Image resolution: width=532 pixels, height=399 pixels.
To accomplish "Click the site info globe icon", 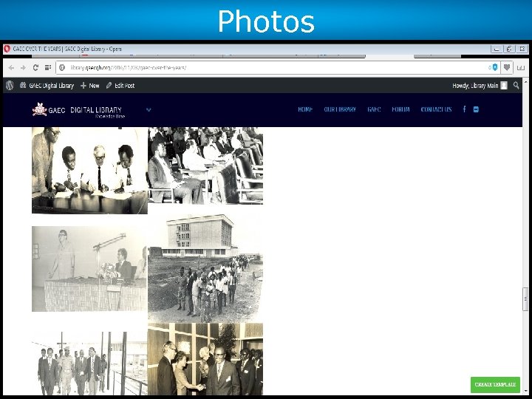I will [x=62, y=67].
